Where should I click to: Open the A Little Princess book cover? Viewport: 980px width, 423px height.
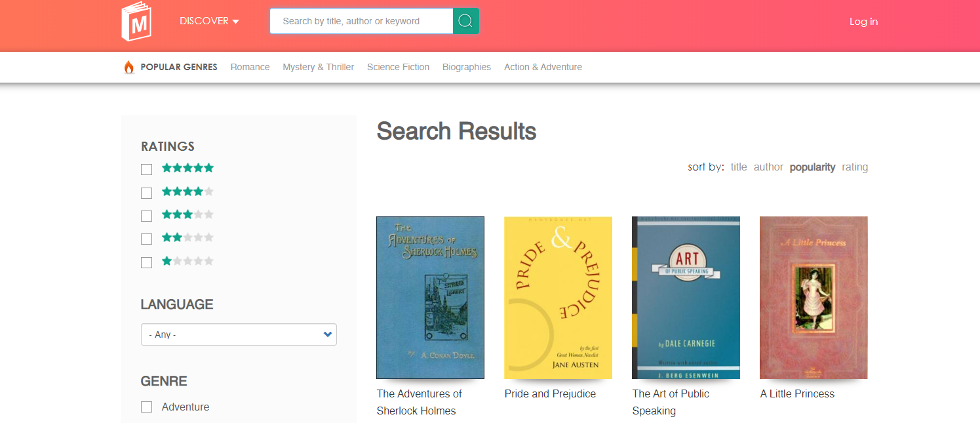[x=813, y=297]
